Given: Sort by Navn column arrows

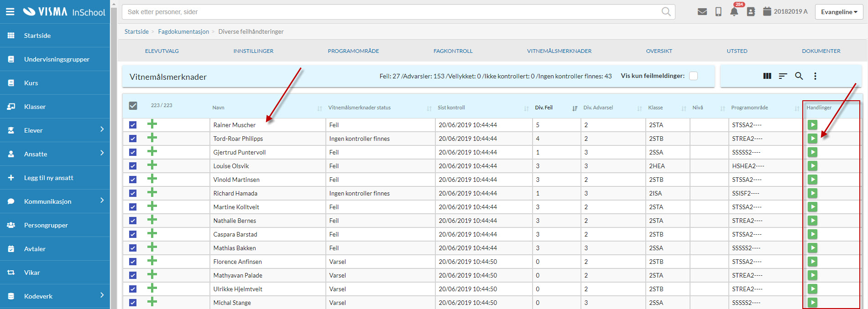Looking at the screenshot, I should click(319, 108).
